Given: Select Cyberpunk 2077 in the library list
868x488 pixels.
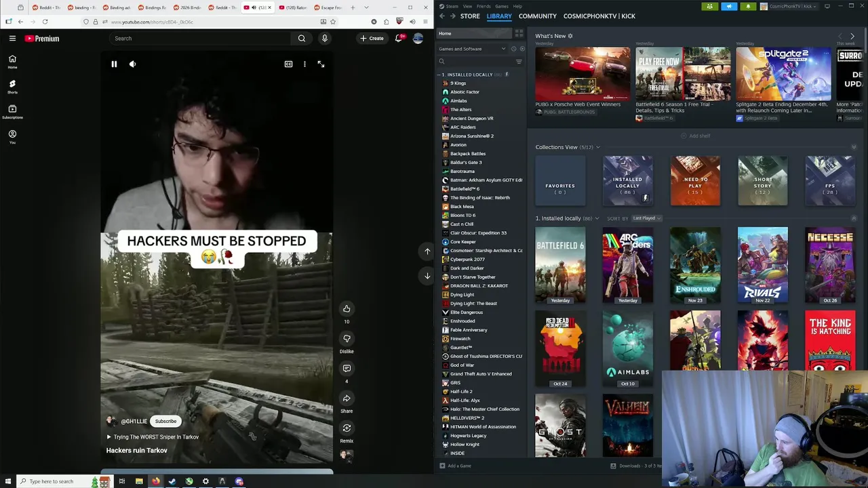Looking at the screenshot, I should point(467,260).
